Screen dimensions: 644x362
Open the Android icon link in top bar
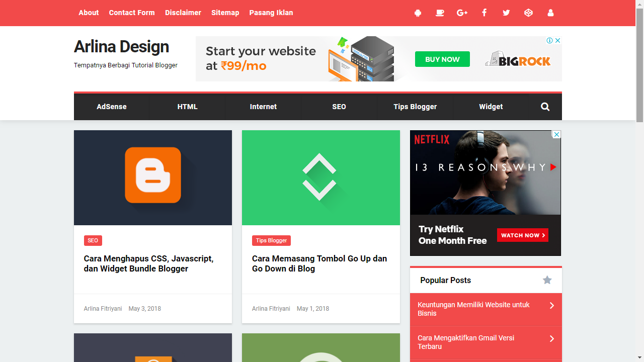click(418, 13)
